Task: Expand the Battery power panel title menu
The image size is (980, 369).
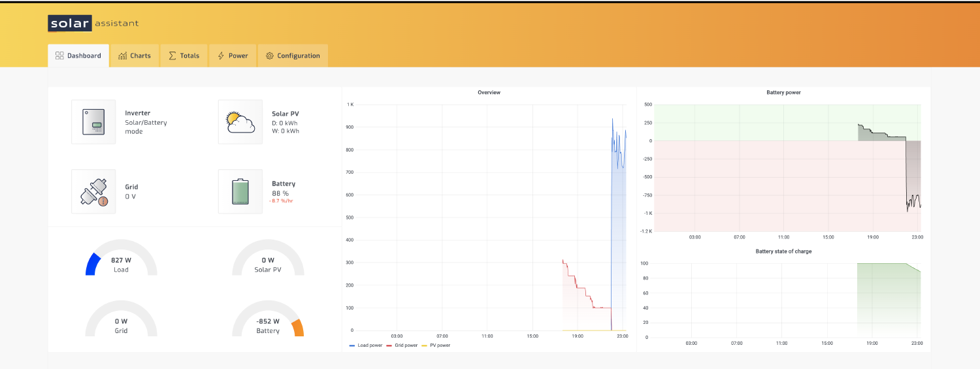Action: coord(783,93)
